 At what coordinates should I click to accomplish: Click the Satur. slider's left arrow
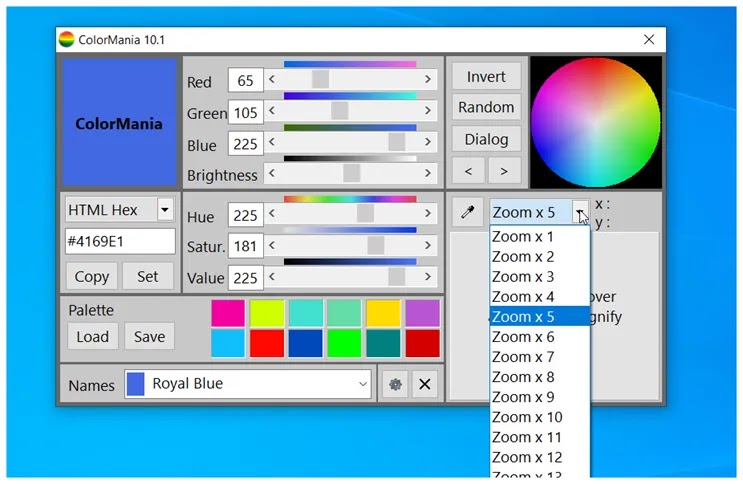272,245
